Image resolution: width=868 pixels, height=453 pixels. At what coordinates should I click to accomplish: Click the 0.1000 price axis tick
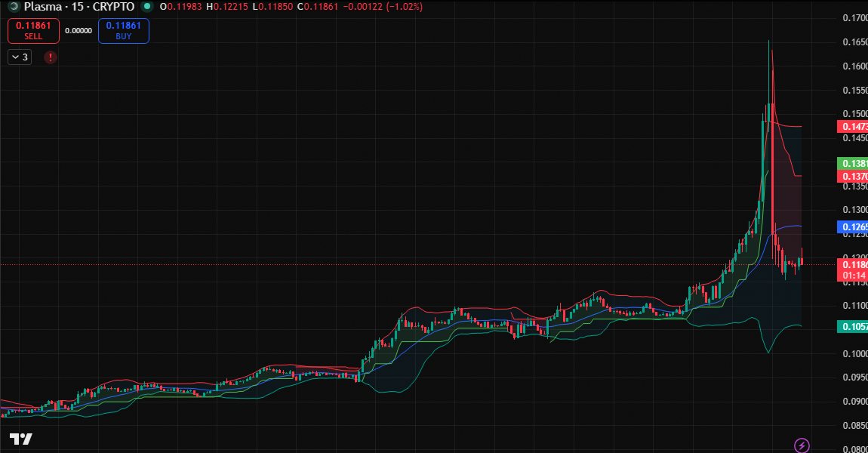tap(855, 353)
